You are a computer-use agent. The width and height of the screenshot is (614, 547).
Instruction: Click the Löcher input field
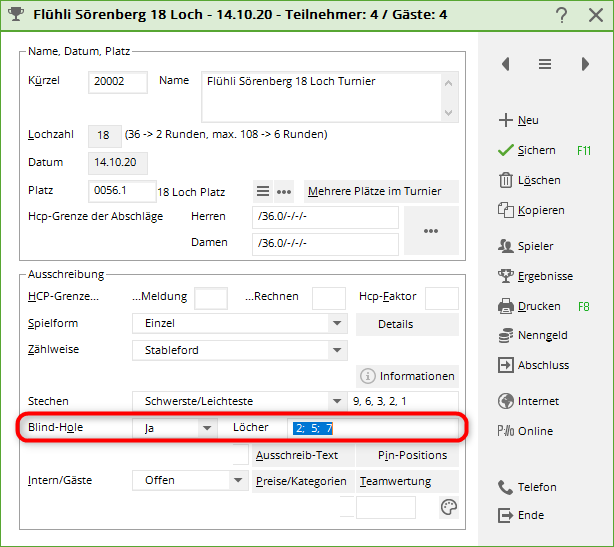(x=375, y=428)
